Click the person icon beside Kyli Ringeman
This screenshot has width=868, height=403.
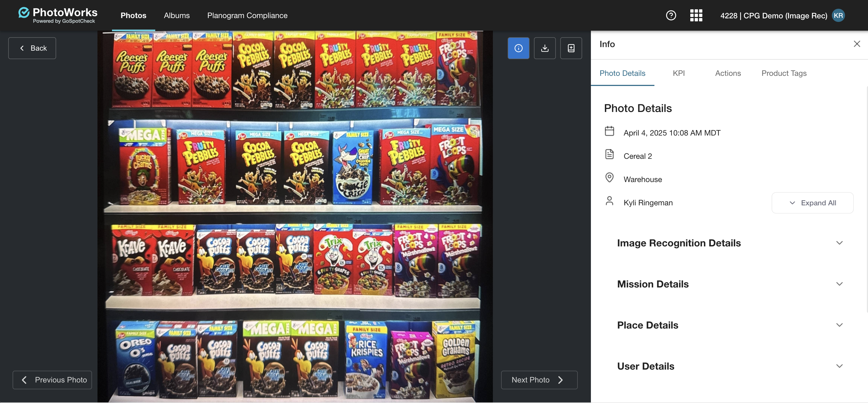[x=610, y=201]
